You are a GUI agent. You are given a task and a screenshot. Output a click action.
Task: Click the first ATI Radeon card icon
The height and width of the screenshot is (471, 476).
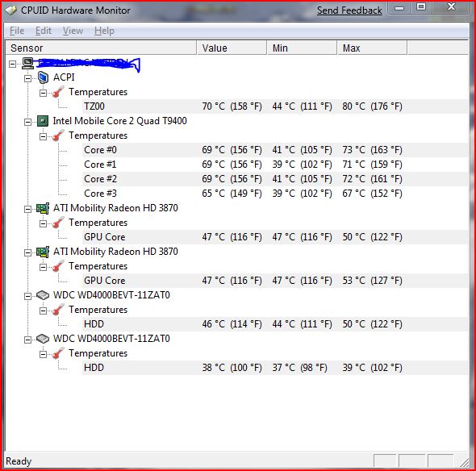(43, 208)
